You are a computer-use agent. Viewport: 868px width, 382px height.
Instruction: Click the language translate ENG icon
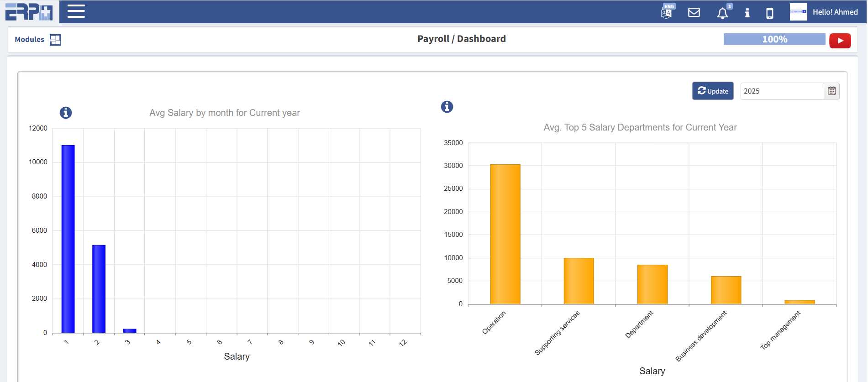tap(667, 12)
